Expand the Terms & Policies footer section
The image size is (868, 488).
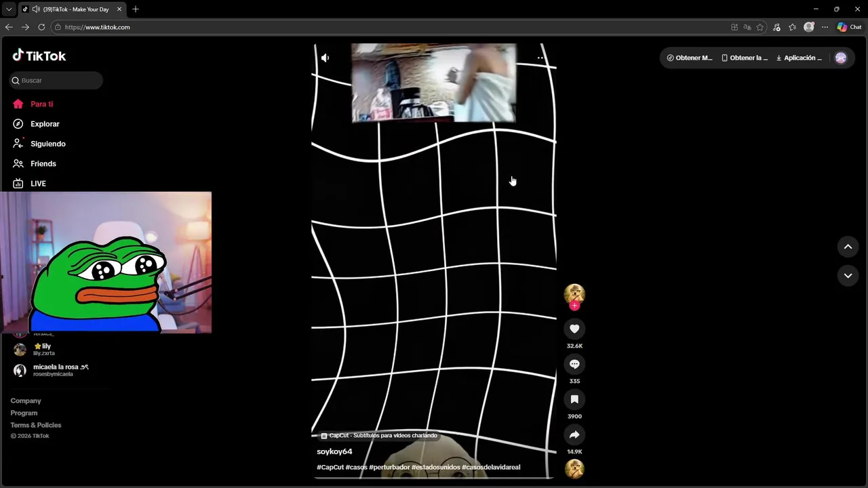coord(36,425)
